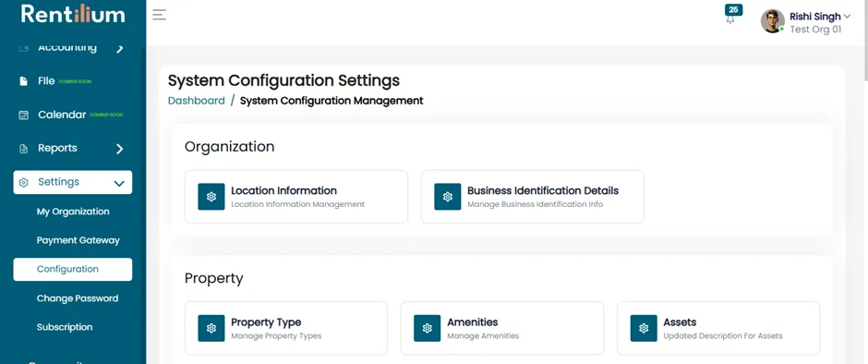Image resolution: width=868 pixels, height=364 pixels.
Task: Click the notification count badge 25
Action: [x=734, y=10]
